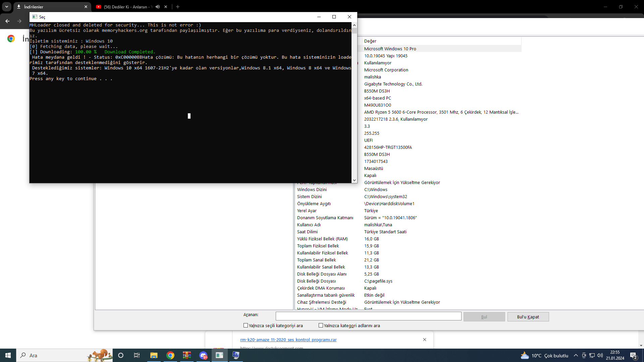Viewport: 644px width, 362px height.
Task: Open the clock showing 22:55
Action: click(615, 355)
